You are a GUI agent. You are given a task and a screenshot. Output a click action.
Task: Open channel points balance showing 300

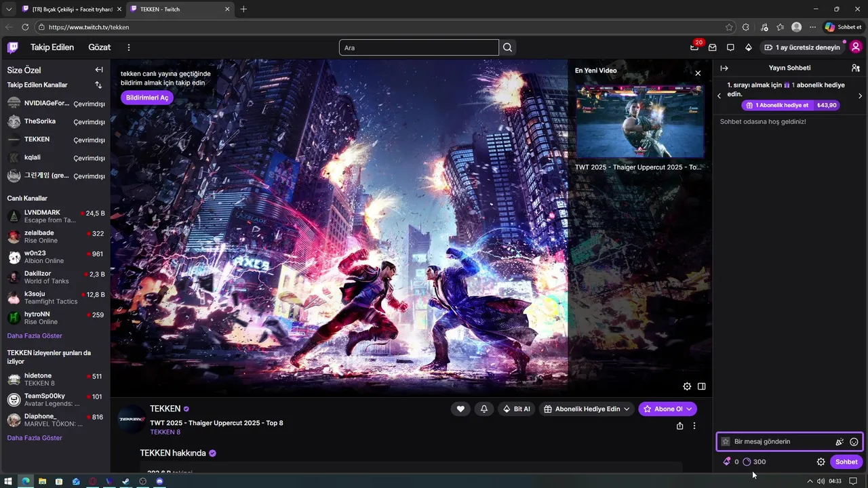coord(754,462)
